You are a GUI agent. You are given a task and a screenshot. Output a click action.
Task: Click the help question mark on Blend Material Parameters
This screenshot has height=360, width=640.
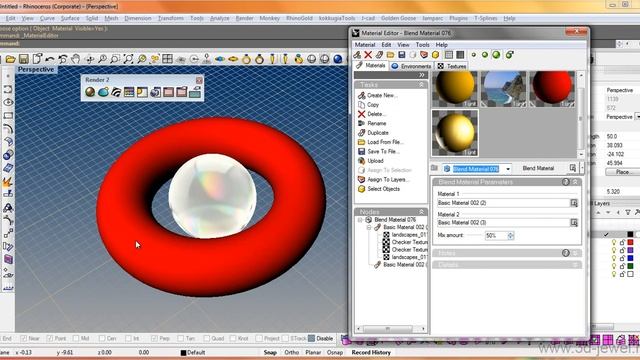point(566,182)
